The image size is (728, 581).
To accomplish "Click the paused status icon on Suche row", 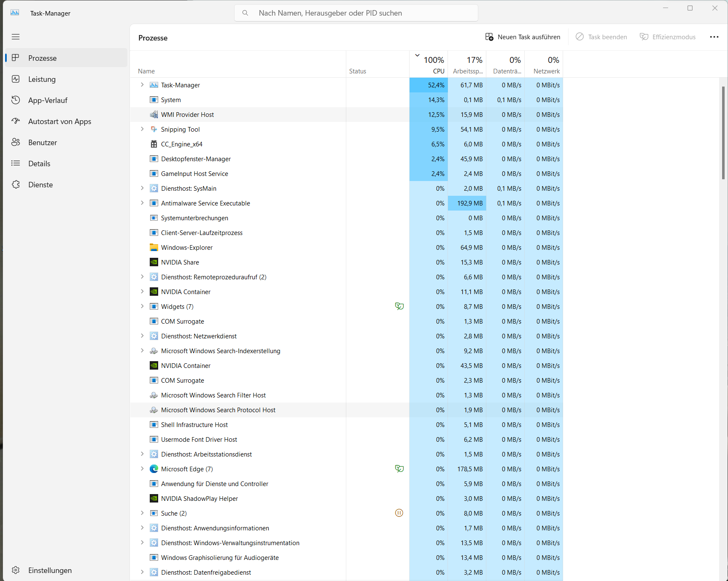I will 399,513.
